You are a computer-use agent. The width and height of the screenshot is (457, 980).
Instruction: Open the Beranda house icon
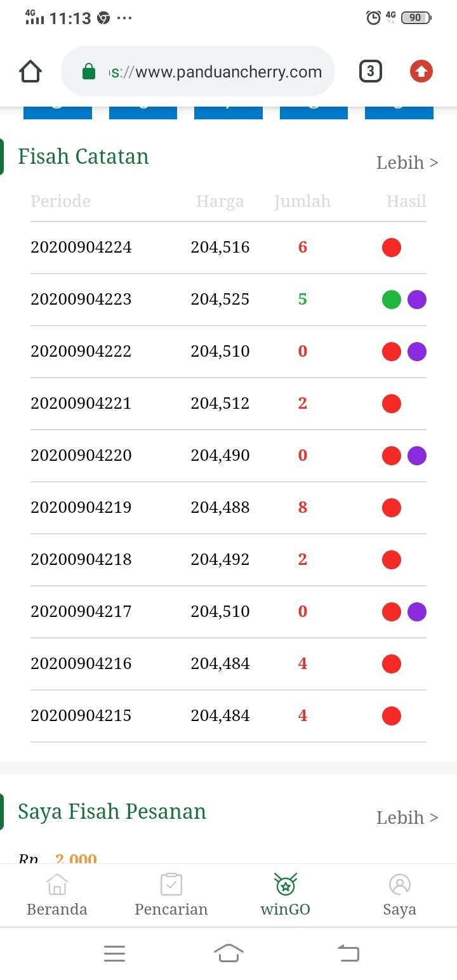tap(56, 884)
